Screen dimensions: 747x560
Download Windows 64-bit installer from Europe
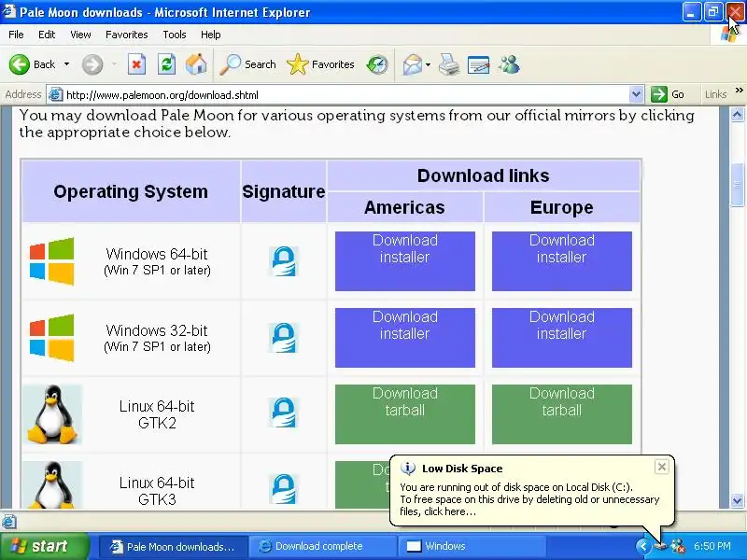[562, 261]
